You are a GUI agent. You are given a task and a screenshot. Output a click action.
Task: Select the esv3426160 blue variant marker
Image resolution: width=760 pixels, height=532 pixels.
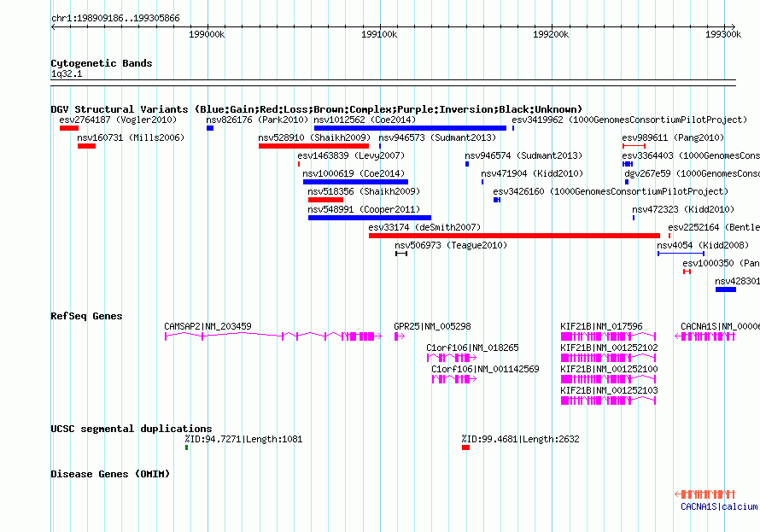coord(497,200)
